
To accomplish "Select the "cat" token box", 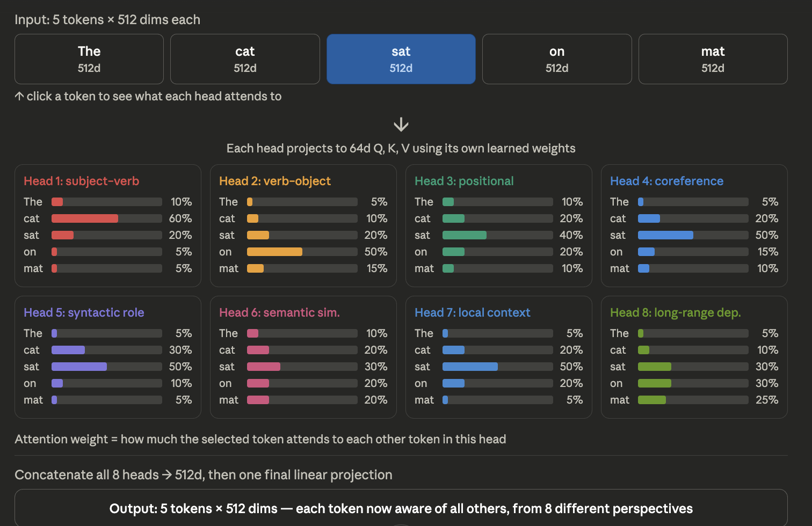I will pos(245,59).
